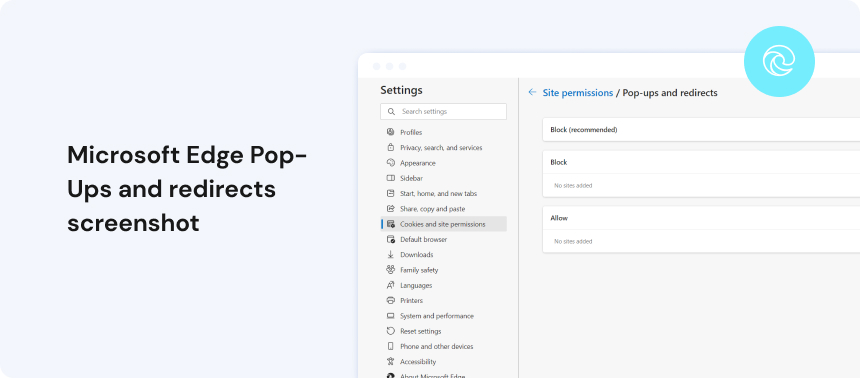The image size is (860, 378).
Task: Click the back arrow beside Site permissions
Action: click(531, 92)
